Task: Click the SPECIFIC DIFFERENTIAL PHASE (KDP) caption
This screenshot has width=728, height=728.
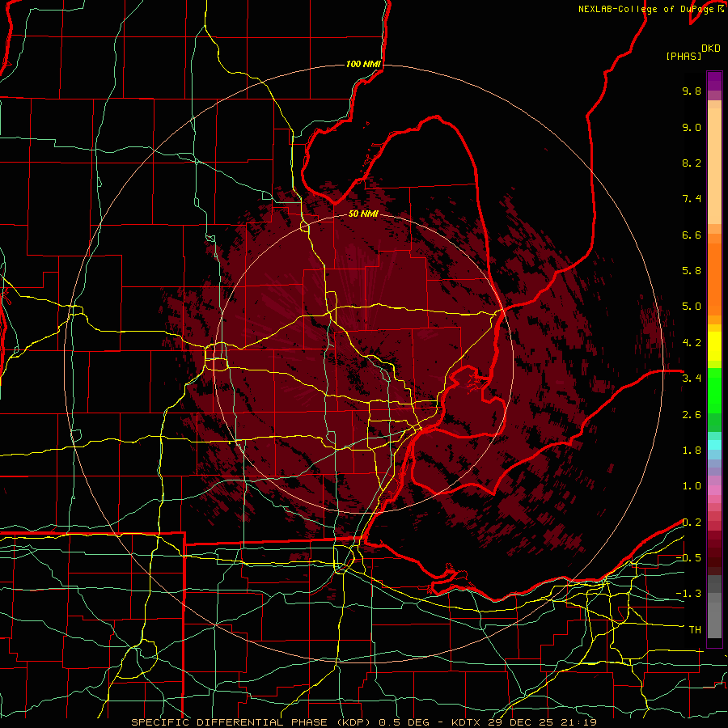Action: (x=251, y=722)
